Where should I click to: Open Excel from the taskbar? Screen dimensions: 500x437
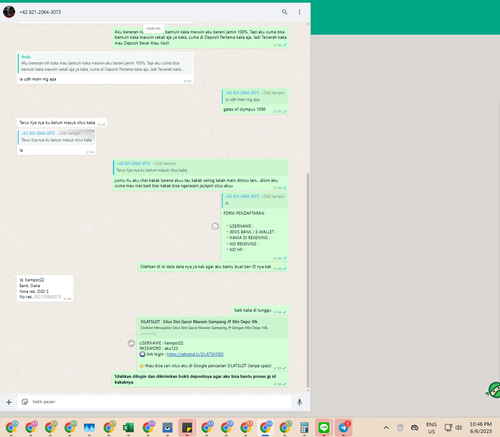coord(128,427)
